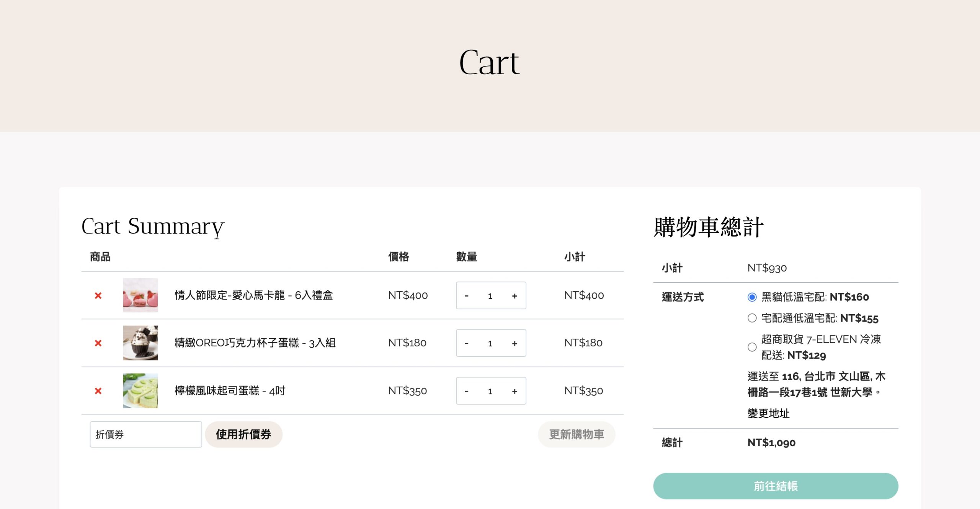
Task: Select 宅配通低溫宅配 NT$155 shipping option
Action: pos(752,318)
